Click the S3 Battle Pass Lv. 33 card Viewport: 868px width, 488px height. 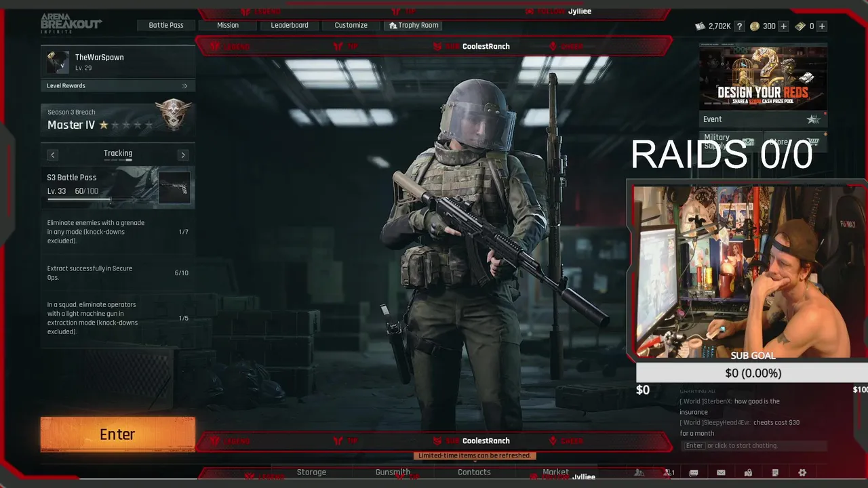118,188
